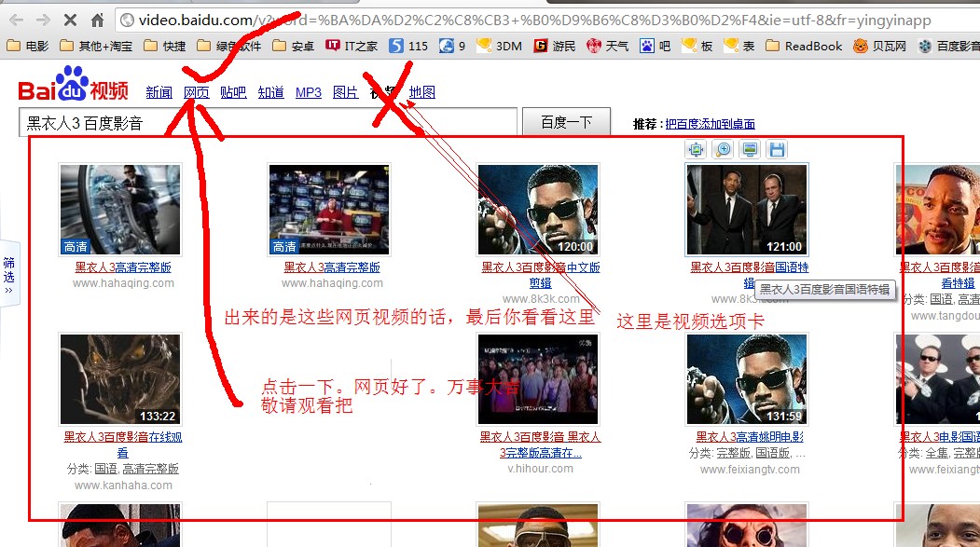Switch to the 新闻 tab
The image size is (980, 547).
click(159, 92)
